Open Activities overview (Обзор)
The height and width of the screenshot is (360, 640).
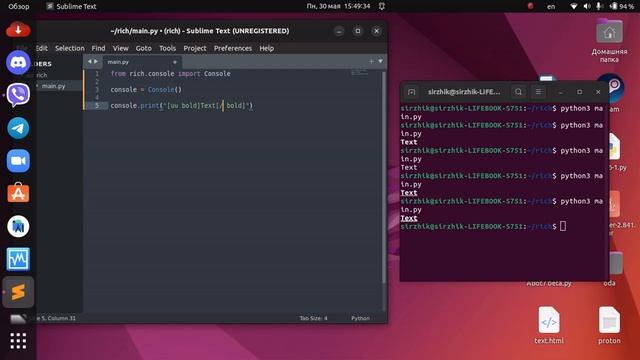(x=19, y=6)
